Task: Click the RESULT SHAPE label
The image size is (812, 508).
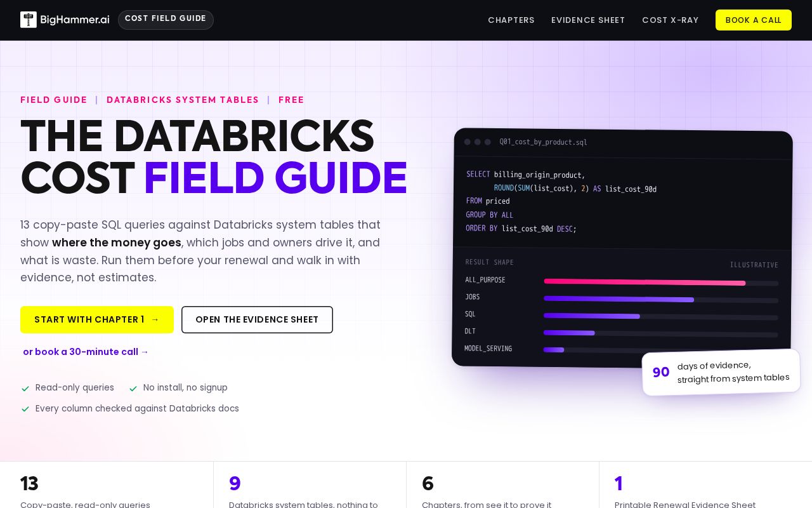Action: click(490, 262)
